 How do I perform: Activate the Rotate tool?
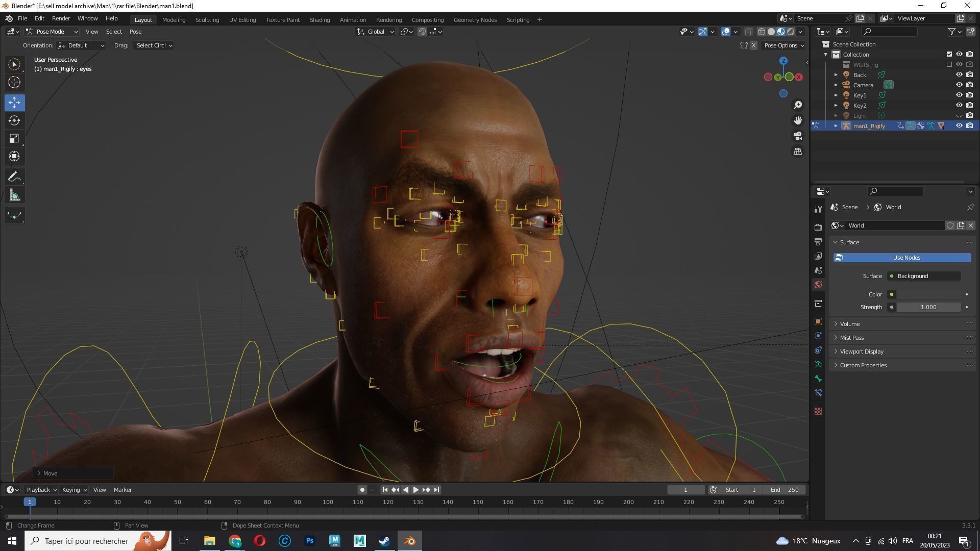(x=14, y=120)
